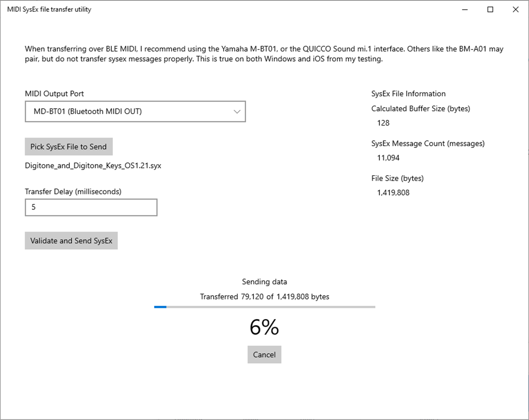Click the transfer progress bar
Screen dimensions: 529x420
pos(264,306)
